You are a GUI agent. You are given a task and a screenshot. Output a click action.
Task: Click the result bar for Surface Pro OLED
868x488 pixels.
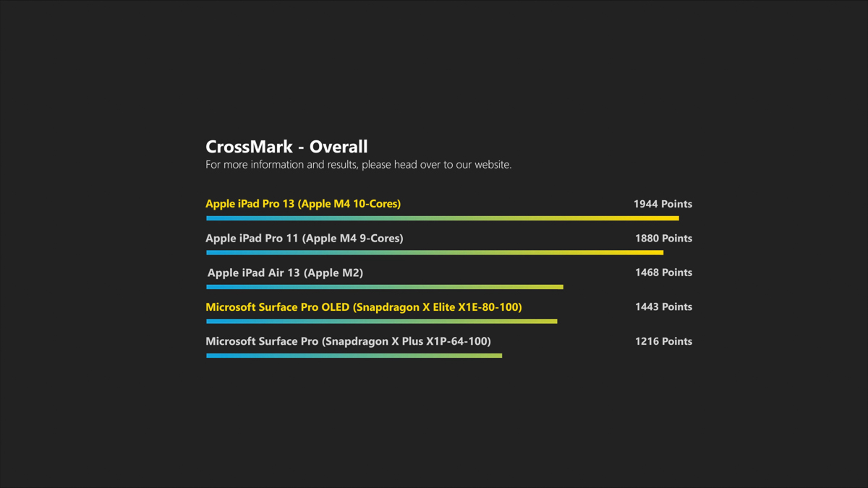click(382, 321)
